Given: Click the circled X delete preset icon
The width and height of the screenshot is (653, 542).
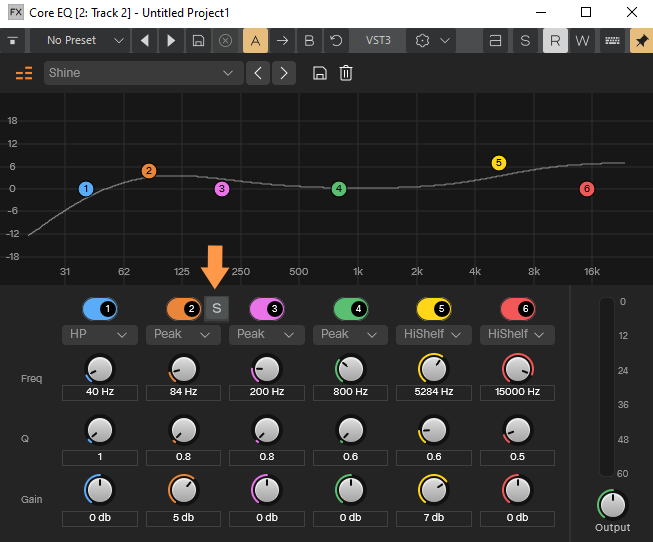Looking at the screenshot, I should [x=225, y=40].
